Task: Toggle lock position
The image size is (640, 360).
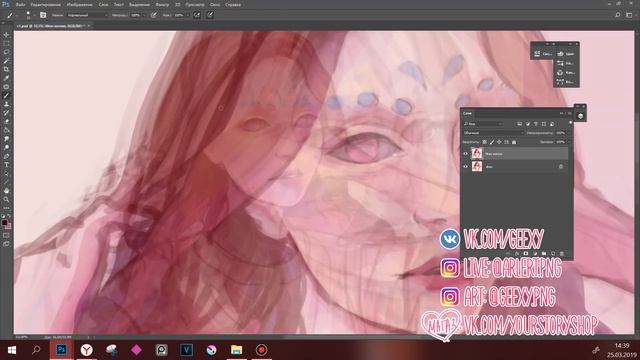Action: click(499, 142)
